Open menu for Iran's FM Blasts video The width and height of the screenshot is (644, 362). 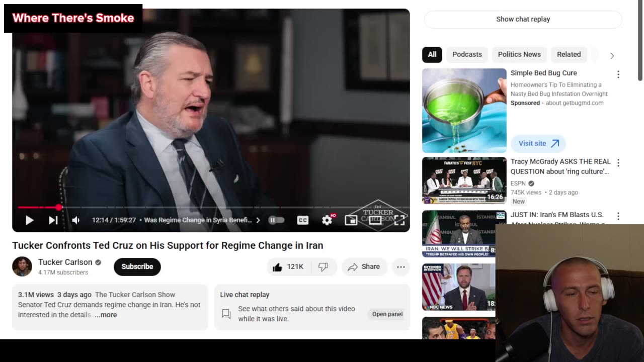coord(618,216)
